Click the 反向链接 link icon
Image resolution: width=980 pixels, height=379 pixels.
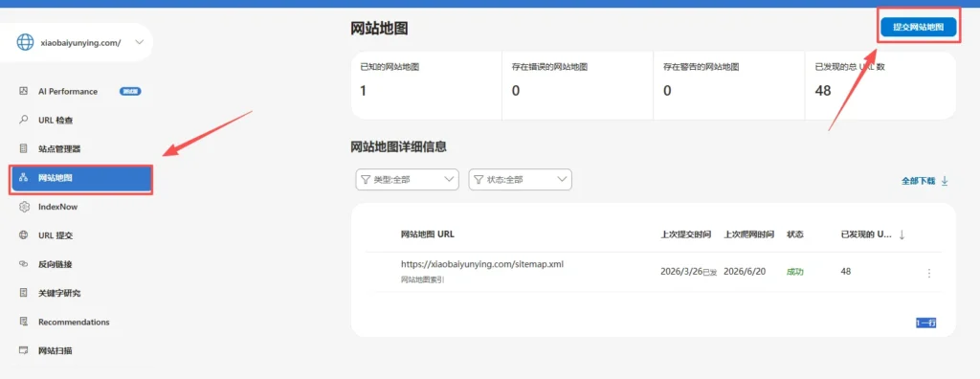click(24, 264)
